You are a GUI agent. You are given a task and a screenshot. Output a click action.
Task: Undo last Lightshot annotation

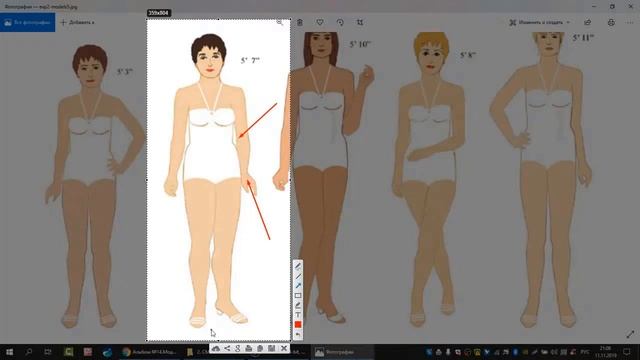point(298,334)
